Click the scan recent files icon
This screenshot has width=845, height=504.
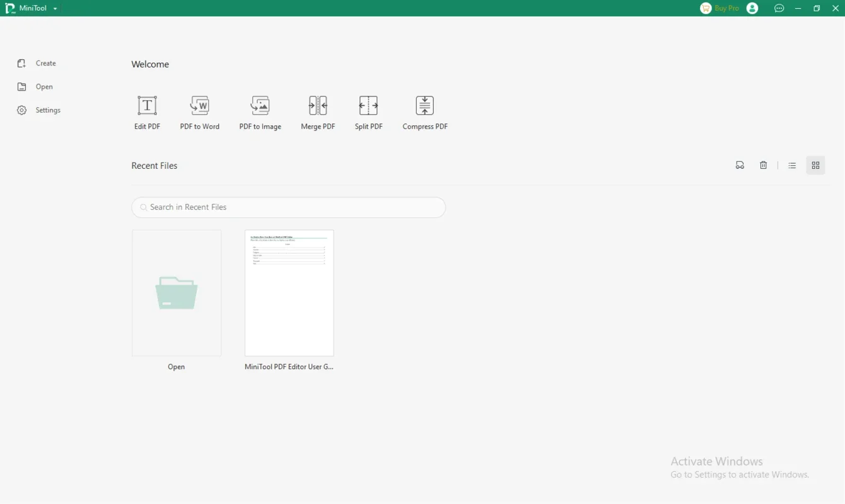click(x=740, y=165)
